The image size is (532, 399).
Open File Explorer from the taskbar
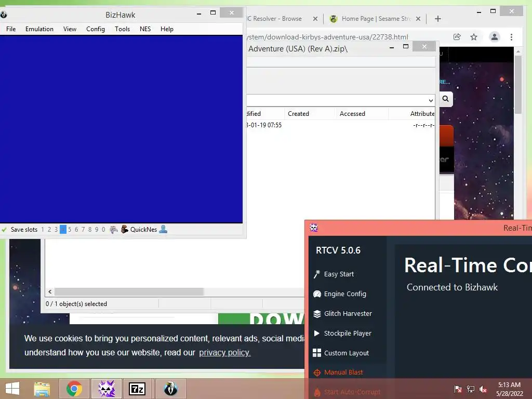click(x=42, y=389)
